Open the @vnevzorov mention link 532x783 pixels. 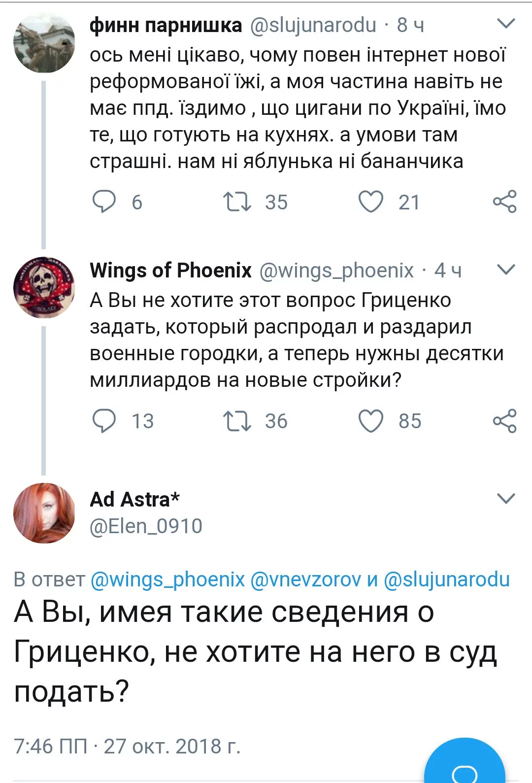pyautogui.click(x=305, y=579)
